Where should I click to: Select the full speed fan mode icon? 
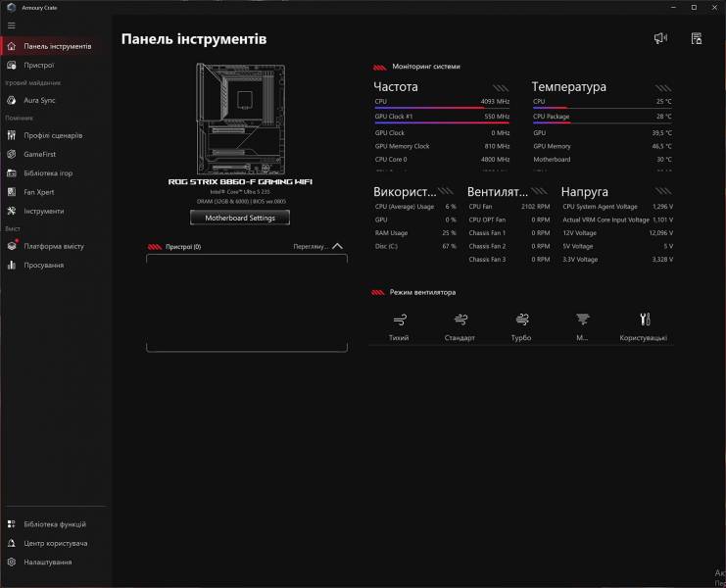pyautogui.click(x=583, y=319)
